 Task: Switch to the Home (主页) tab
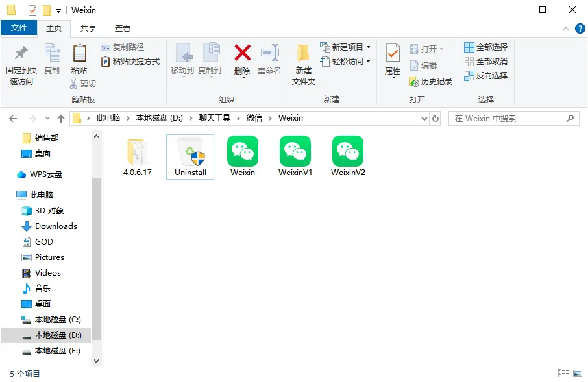tap(54, 28)
